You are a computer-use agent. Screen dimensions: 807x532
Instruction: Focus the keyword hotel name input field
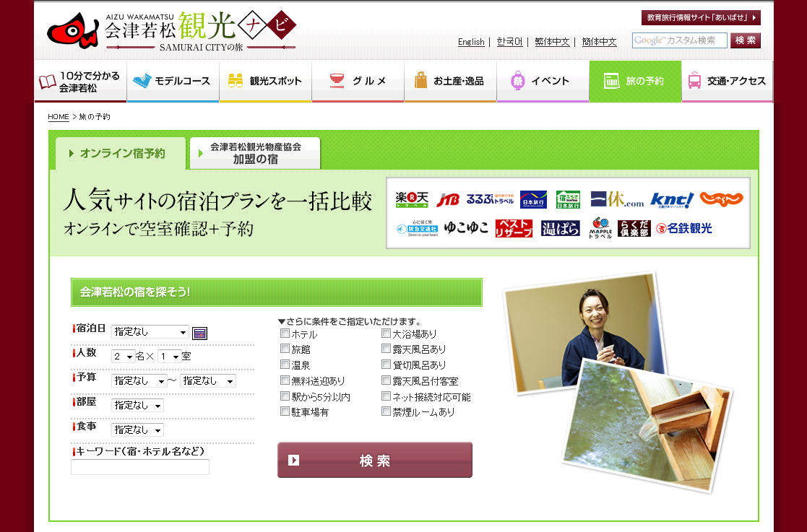[x=140, y=467]
